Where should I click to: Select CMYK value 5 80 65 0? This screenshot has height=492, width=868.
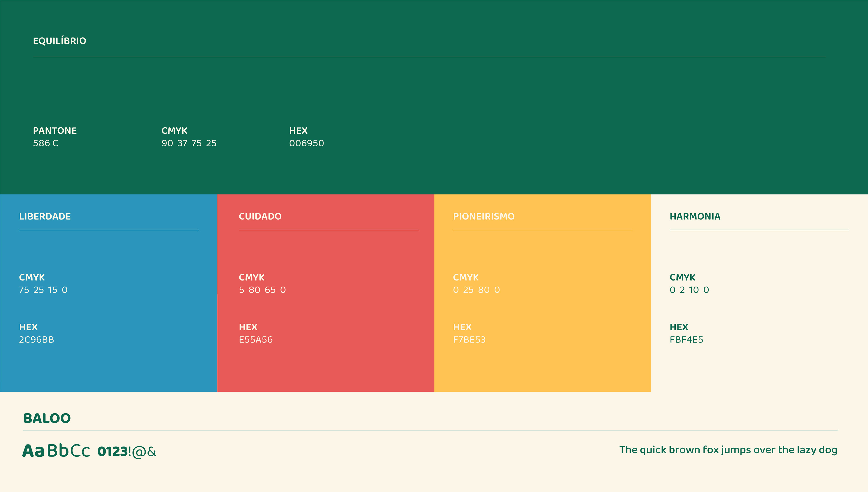pyautogui.click(x=262, y=290)
